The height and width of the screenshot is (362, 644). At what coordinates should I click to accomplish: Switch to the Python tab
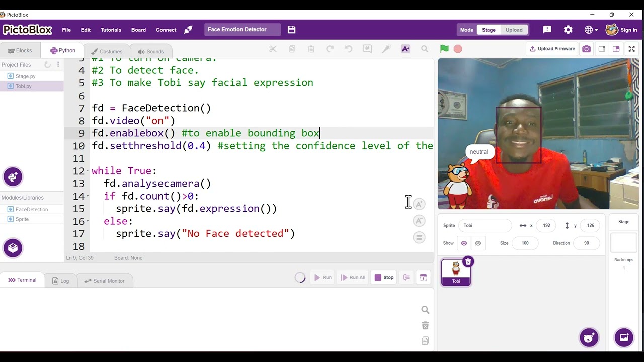pyautogui.click(x=62, y=50)
